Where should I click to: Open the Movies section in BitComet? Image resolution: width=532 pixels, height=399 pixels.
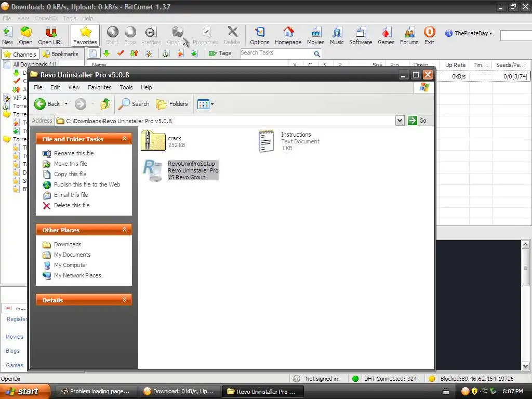(x=315, y=35)
